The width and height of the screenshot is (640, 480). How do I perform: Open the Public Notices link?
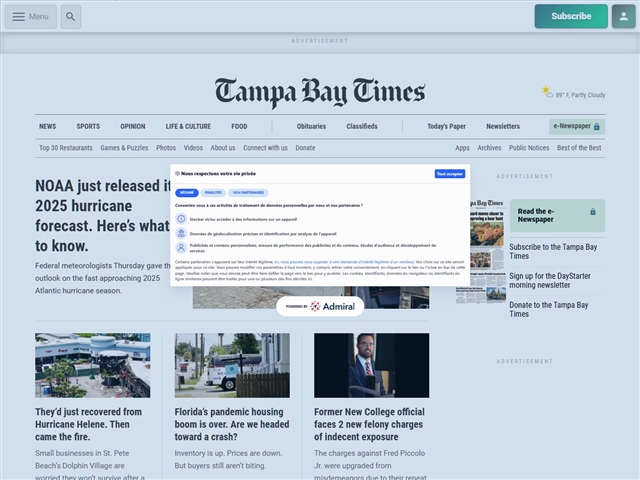coord(529,148)
